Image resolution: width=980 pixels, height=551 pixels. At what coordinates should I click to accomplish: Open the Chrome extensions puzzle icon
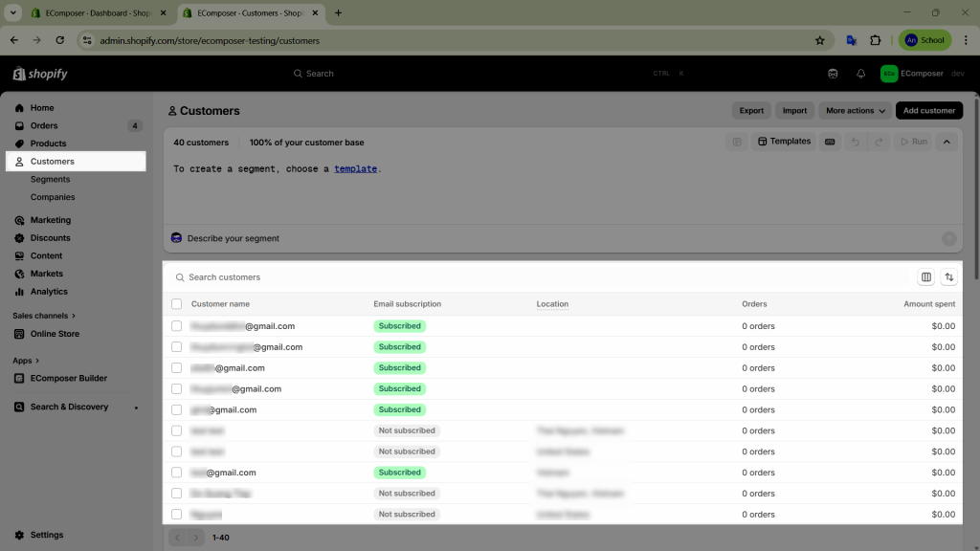[x=875, y=40]
